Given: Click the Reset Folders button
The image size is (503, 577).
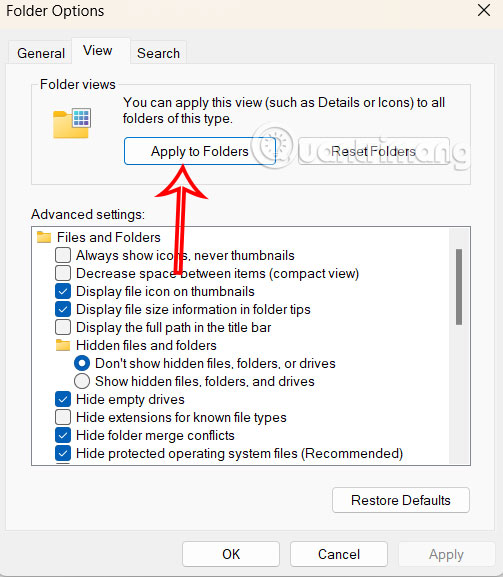Looking at the screenshot, I should (373, 151).
